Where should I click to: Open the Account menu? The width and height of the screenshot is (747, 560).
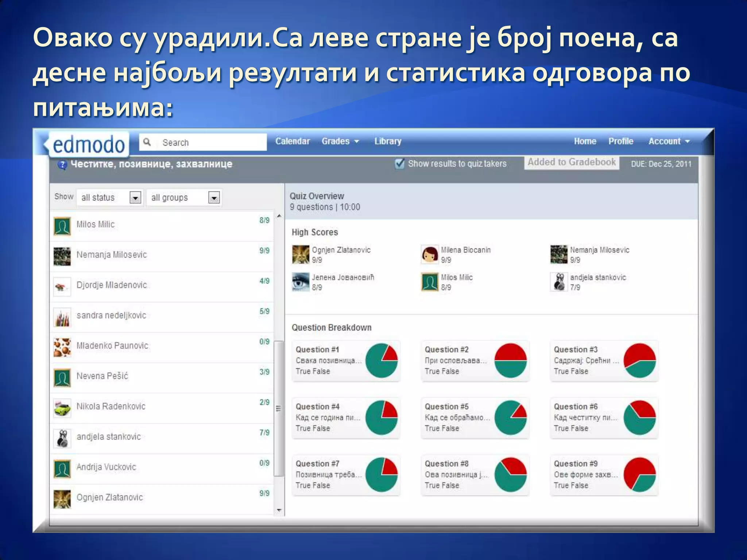[x=669, y=141]
